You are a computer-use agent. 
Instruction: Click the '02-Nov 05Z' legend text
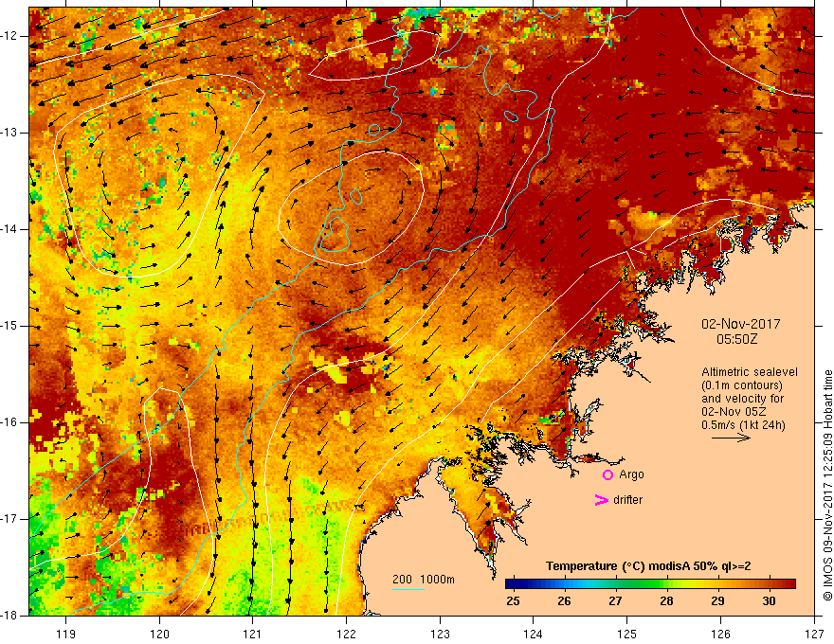pyautogui.click(x=735, y=412)
